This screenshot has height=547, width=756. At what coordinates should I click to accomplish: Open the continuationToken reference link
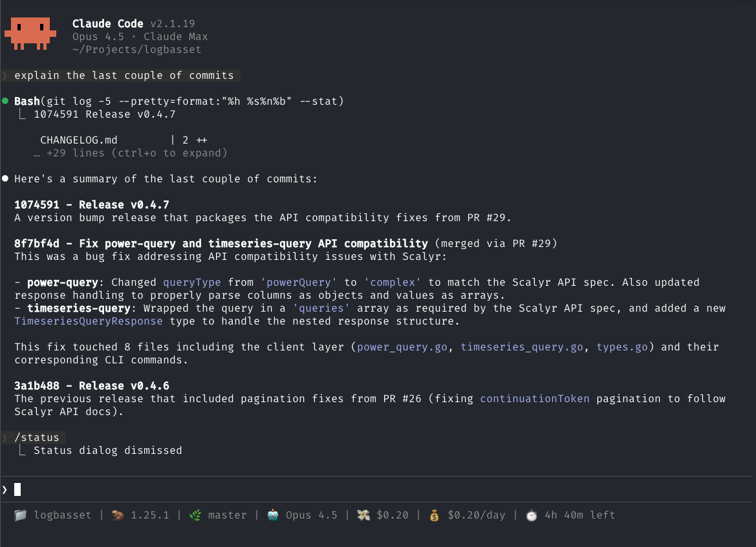point(534,398)
